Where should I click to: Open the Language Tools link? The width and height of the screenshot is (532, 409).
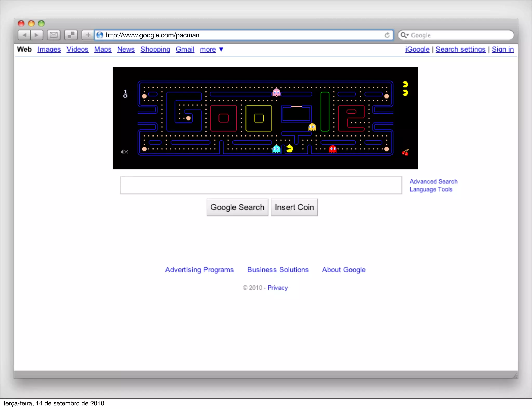(431, 189)
